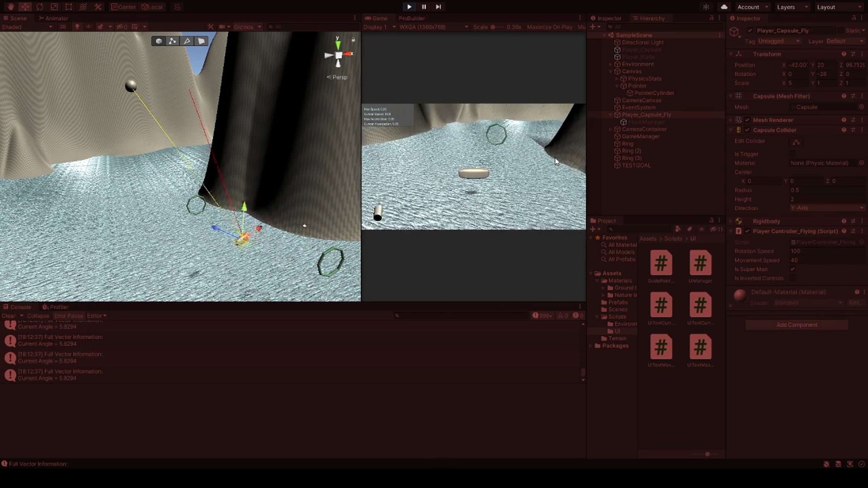This screenshot has height=488, width=868.
Task: Adjust the Game view Scale slider
Action: (x=497, y=27)
